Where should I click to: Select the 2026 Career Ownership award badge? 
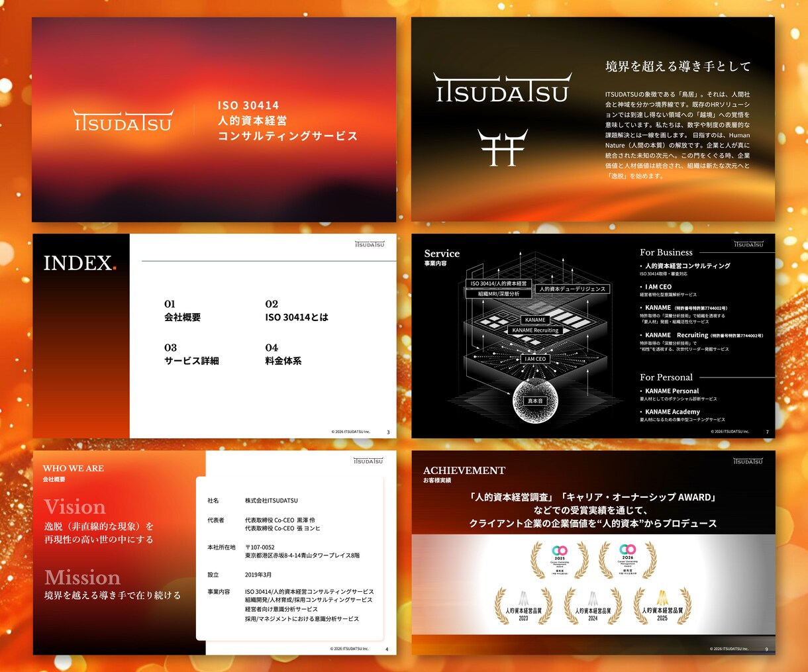click(x=627, y=560)
